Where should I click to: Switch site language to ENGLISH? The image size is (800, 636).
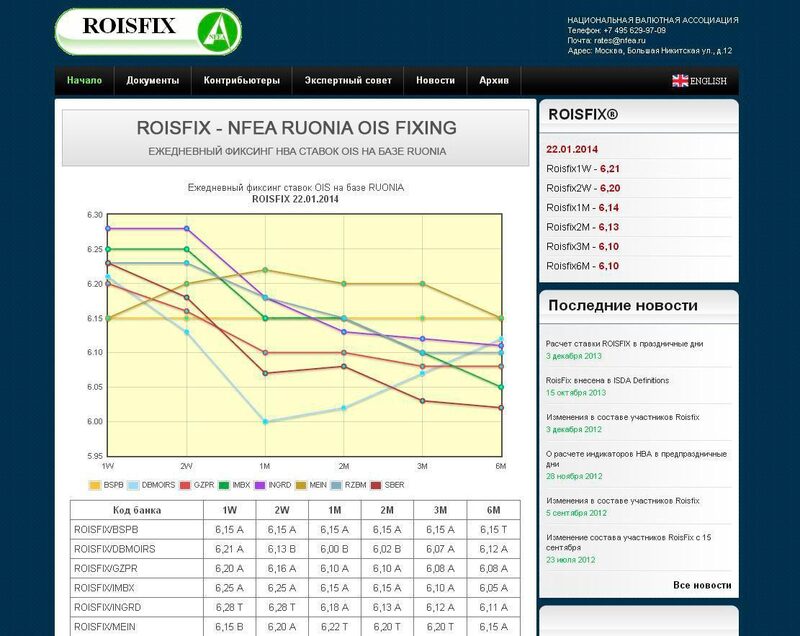pyautogui.click(x=708, y=81)
